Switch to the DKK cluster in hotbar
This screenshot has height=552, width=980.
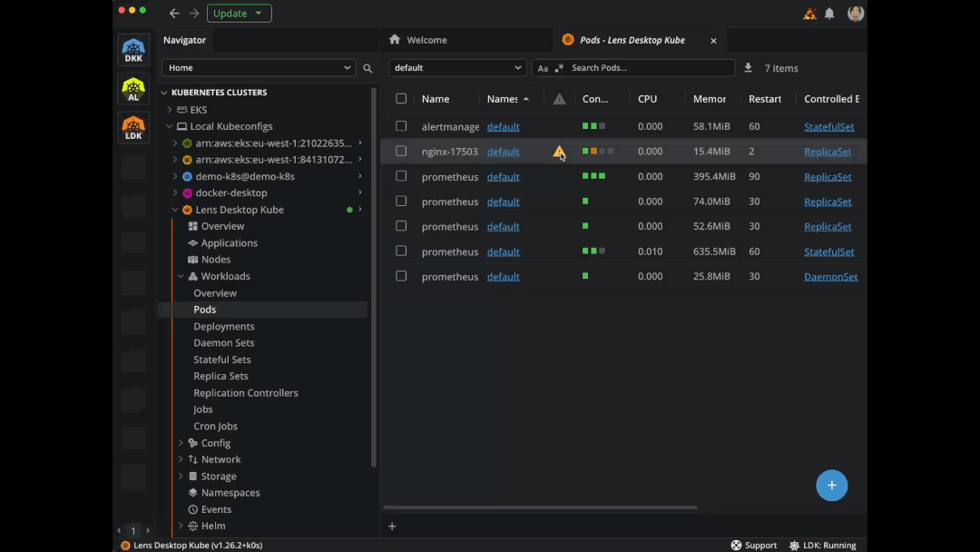[133, 50]
